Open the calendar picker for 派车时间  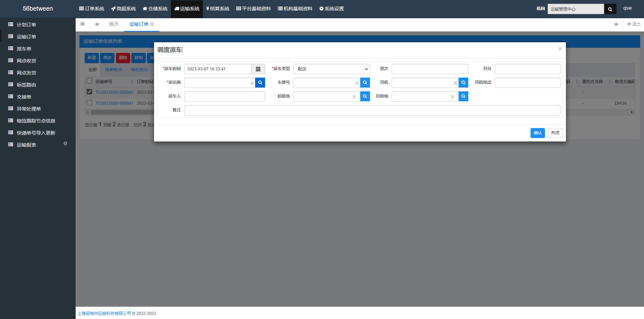pos(258,69)
